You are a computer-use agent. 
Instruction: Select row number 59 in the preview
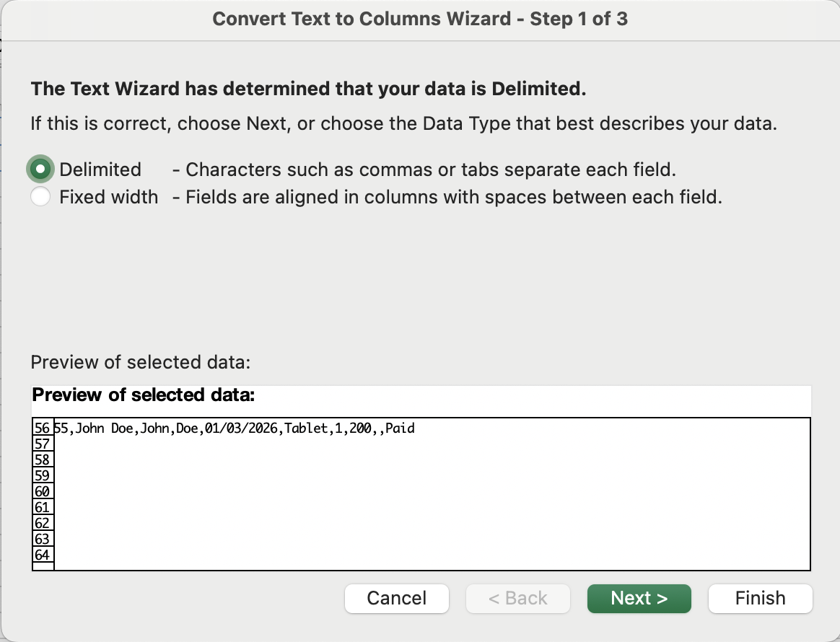click(x=43, y=476)
